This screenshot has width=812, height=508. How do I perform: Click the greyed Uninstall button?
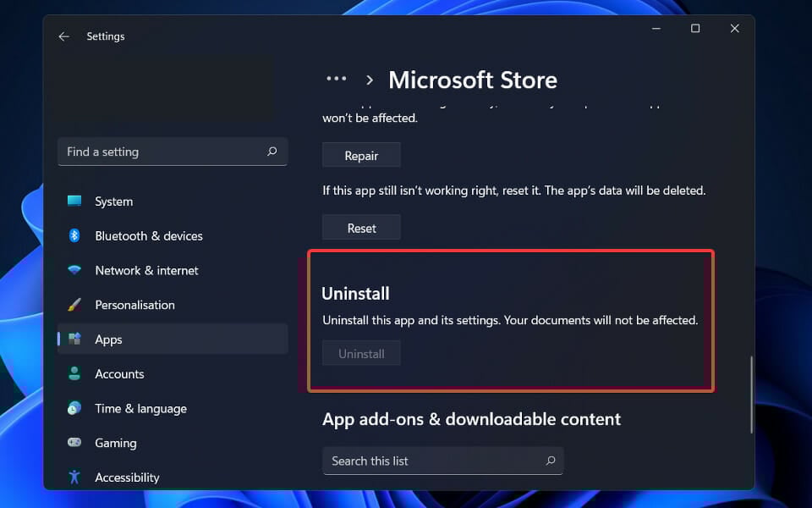[361, 354]
